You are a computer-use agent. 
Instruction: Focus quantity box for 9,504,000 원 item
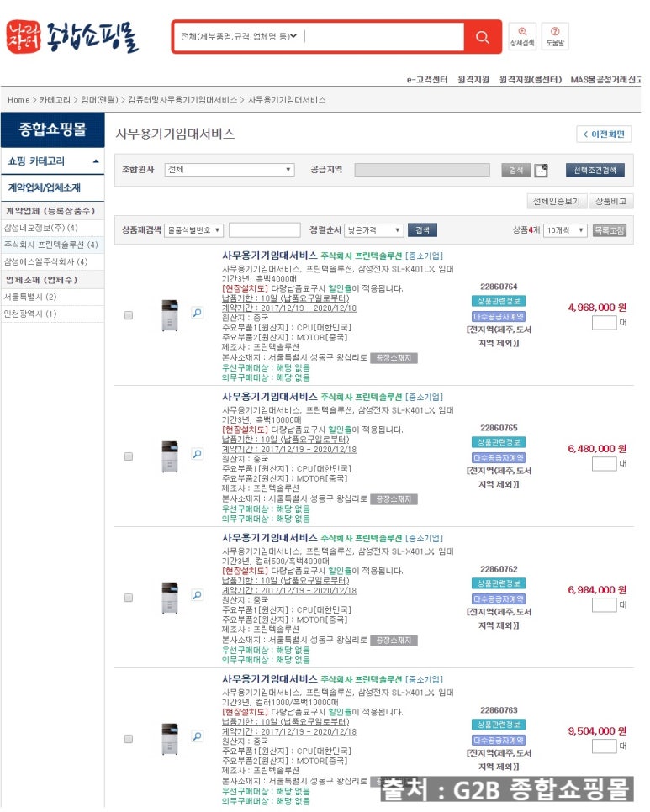(604, 746)
